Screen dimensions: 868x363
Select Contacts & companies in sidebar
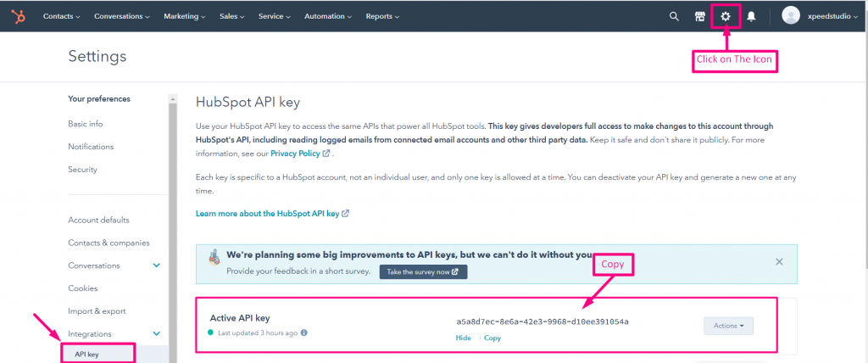click(x=108, y=243)
